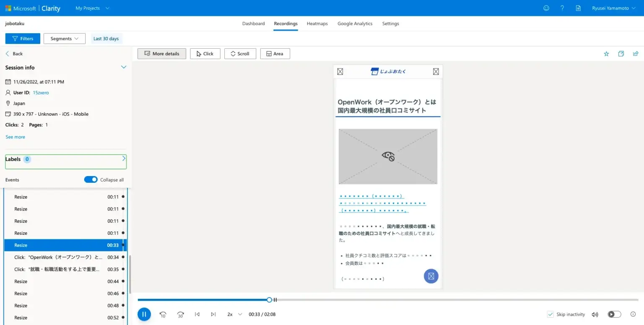Click the Back arrow in session panel

coord(8,54)
